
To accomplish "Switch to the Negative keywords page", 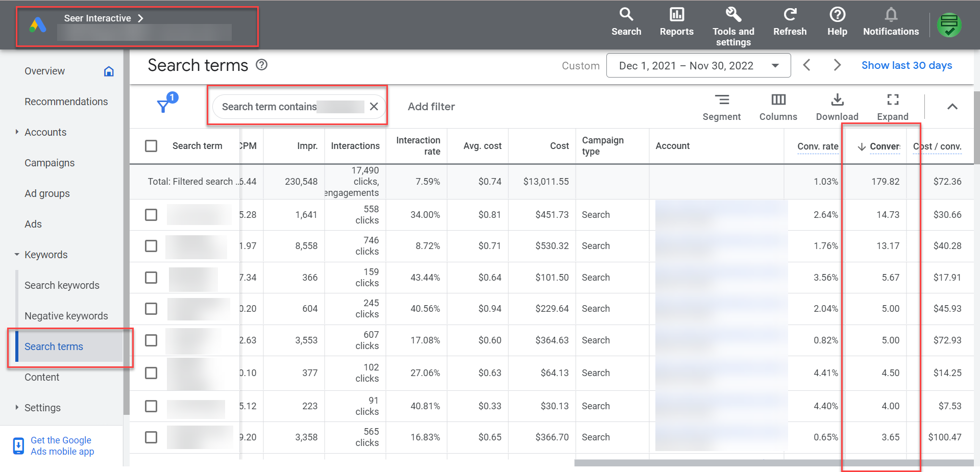I will (x=66, y=316).
